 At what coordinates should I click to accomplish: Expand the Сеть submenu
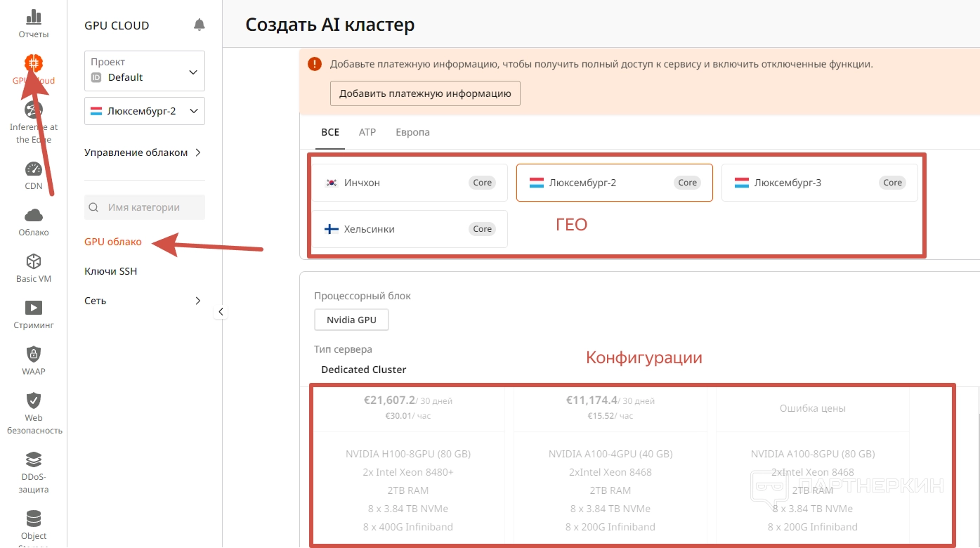pos(143,301)
